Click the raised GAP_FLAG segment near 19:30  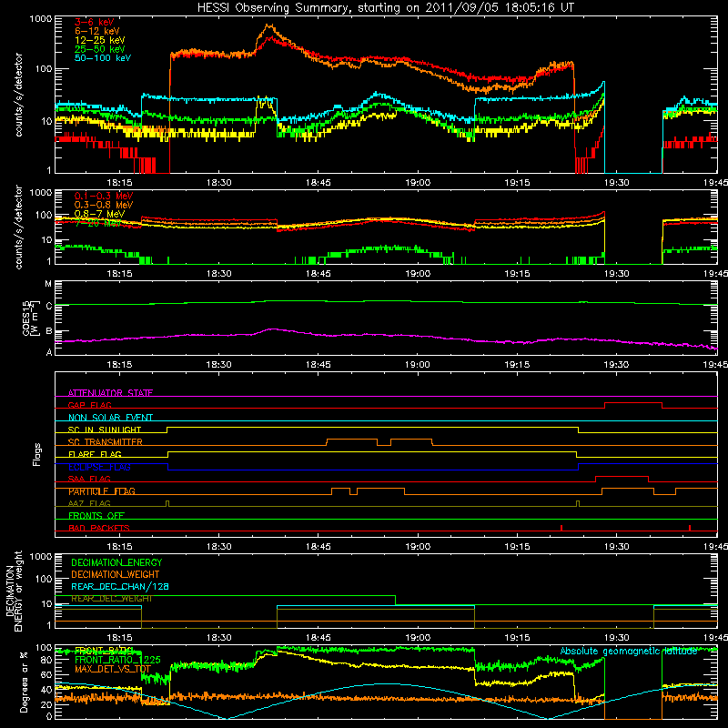pos(633,403)
